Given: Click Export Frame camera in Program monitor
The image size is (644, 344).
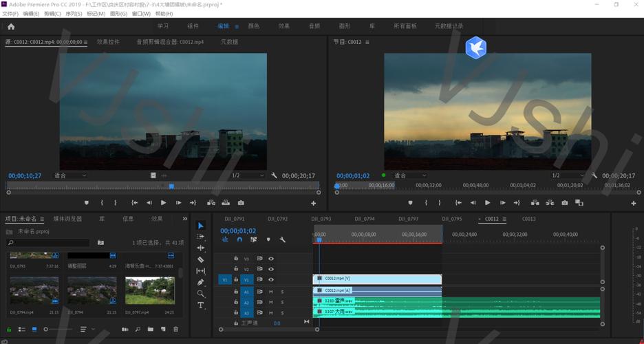Looking at the screenshot, I should 565,203.
